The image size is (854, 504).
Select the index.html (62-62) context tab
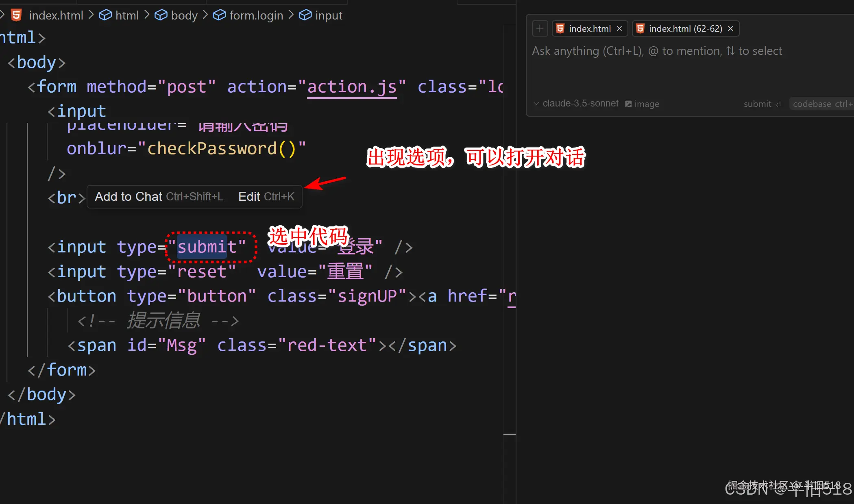coord(685,28)
